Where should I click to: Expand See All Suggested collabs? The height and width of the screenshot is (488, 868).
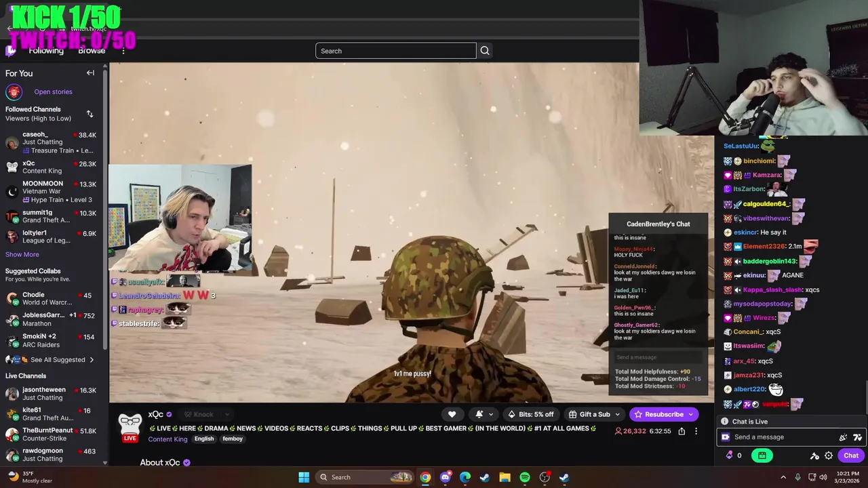[51, 360]
